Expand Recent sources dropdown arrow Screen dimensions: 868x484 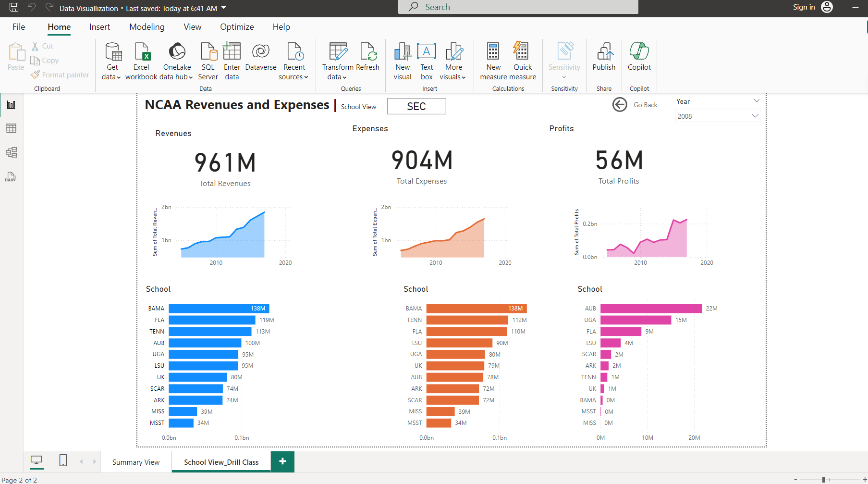pyautogui.click(x=306, y=78)
